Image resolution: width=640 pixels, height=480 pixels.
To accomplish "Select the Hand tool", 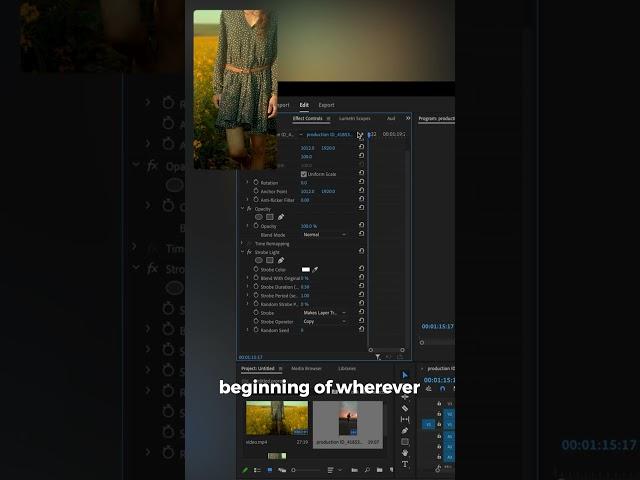I will click(405, 453).
